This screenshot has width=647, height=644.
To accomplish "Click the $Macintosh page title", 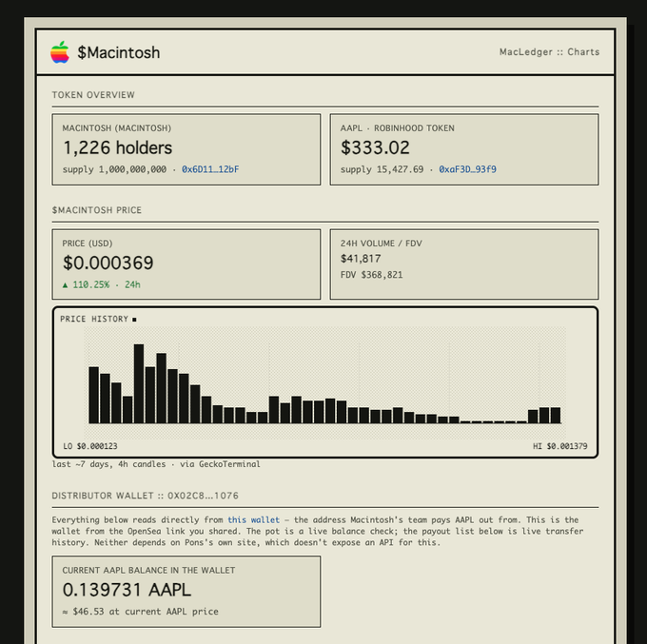I will tap(118, 52).
